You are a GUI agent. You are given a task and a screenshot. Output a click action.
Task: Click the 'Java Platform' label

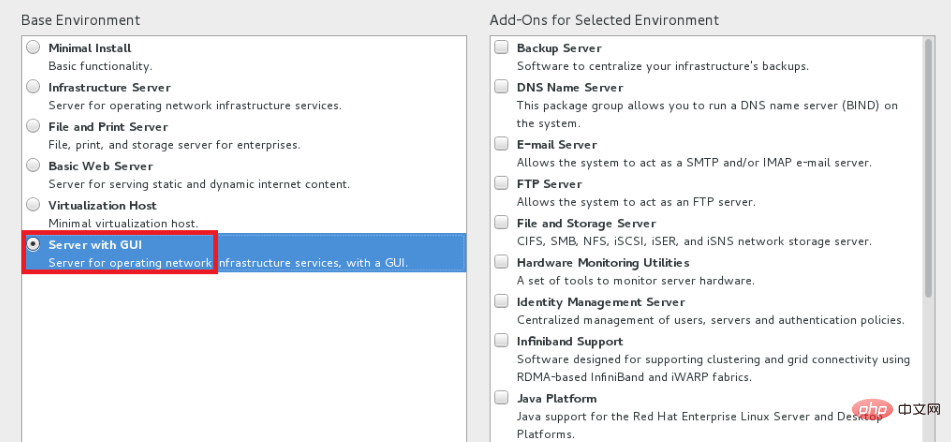557,398
